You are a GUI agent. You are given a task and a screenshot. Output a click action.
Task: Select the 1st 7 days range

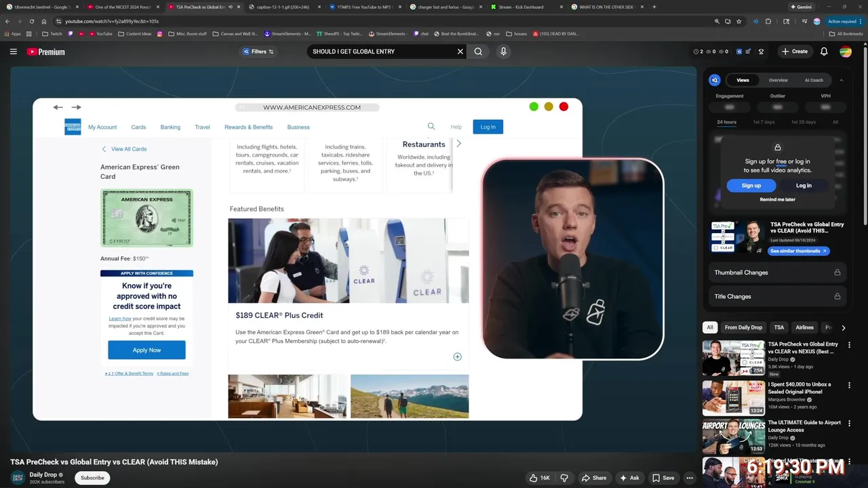[x=764, y=122]
